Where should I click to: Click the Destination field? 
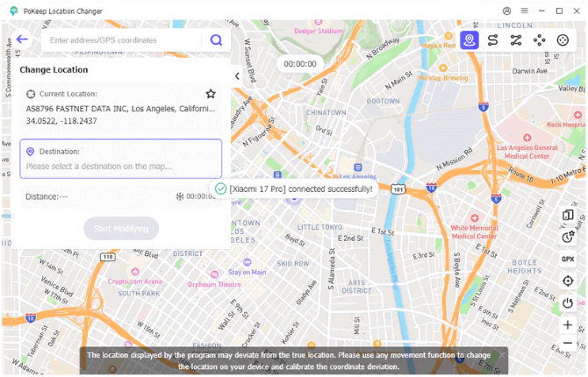pyautogui.click(x=121, y=159)
